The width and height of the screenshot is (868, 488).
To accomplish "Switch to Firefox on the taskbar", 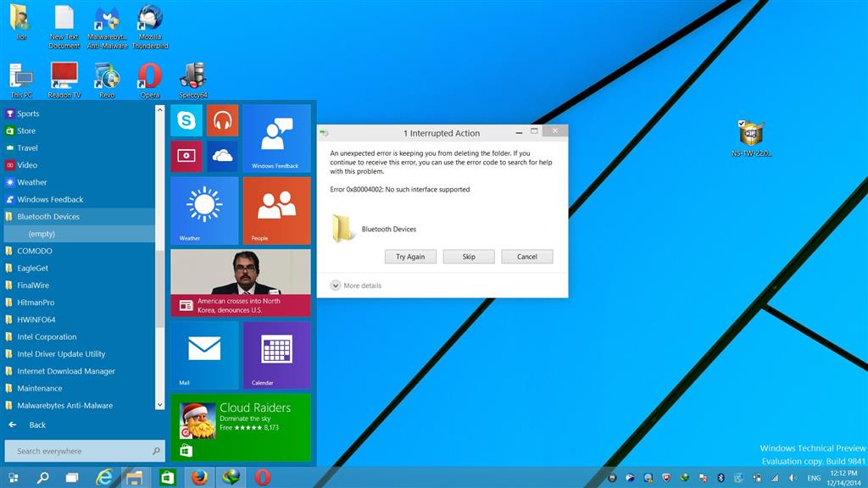I will (199, 477).
